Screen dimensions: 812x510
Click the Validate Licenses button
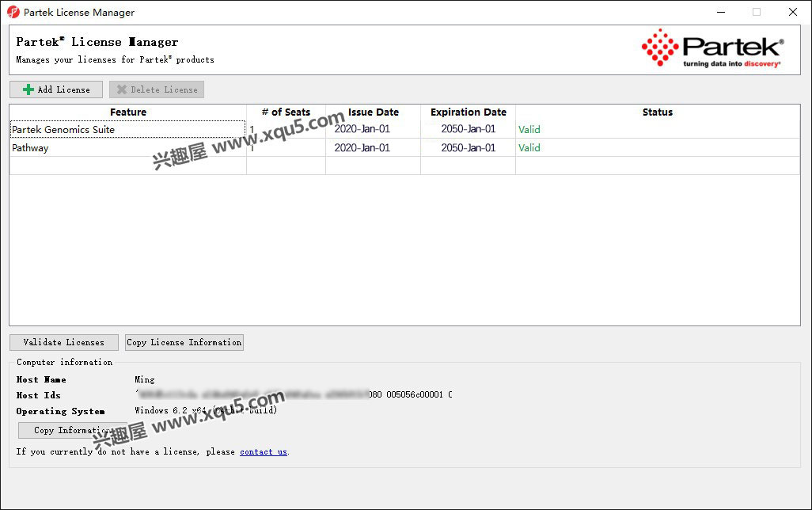pyautogui.click(x=63, y=342)
